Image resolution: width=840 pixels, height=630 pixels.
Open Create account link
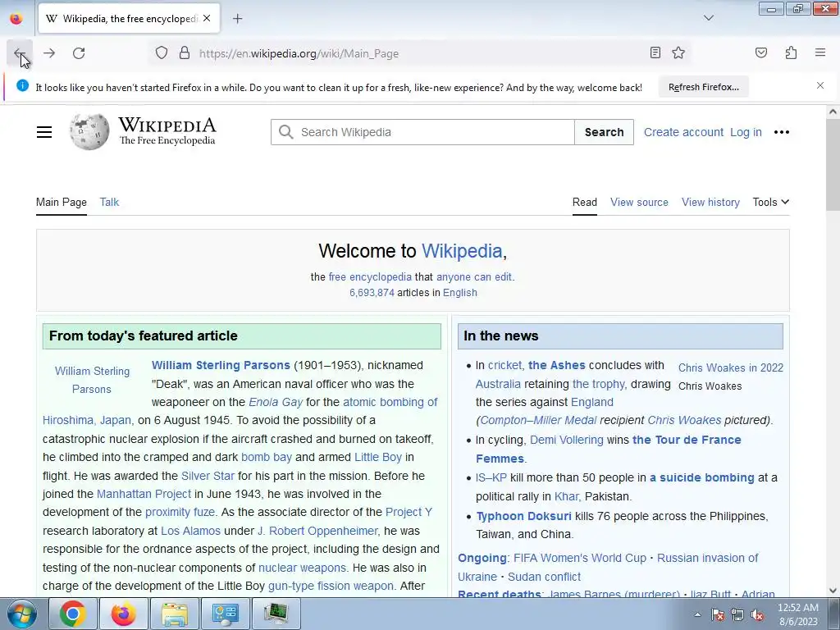(x=683, y=132)
